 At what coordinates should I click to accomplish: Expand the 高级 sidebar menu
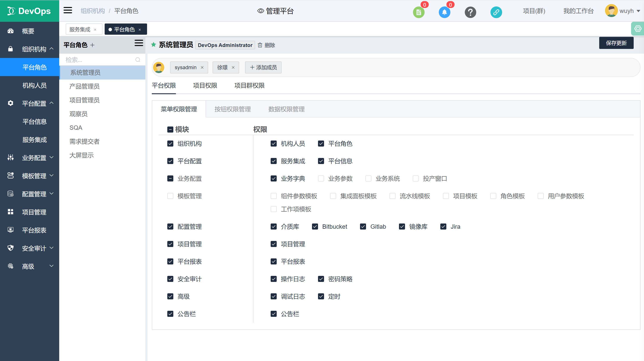point(51,266)
